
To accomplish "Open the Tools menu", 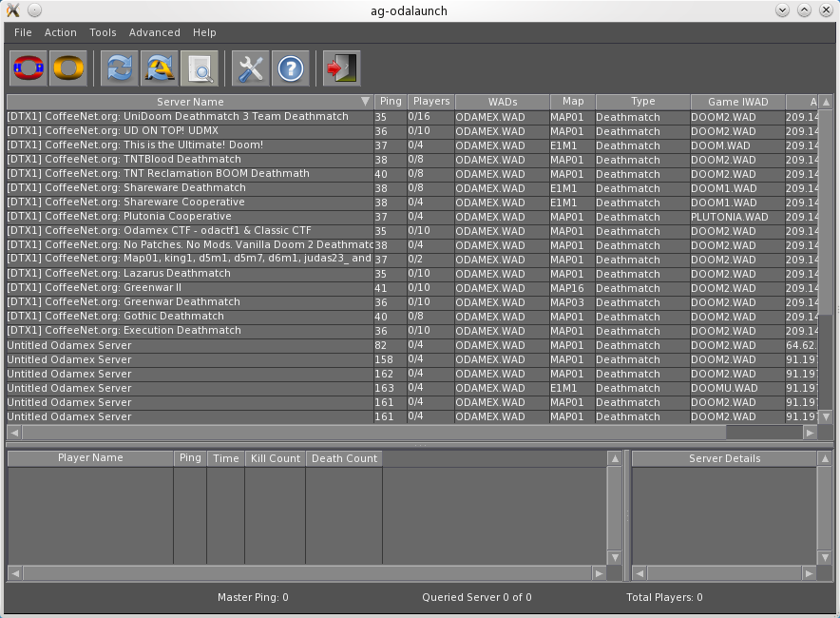I will 103,32.
